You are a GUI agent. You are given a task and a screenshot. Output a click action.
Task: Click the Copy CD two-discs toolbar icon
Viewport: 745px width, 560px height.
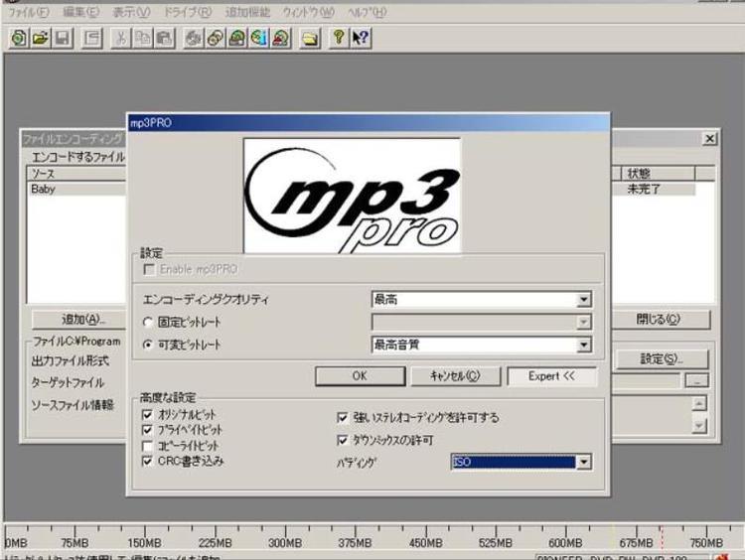216,38
